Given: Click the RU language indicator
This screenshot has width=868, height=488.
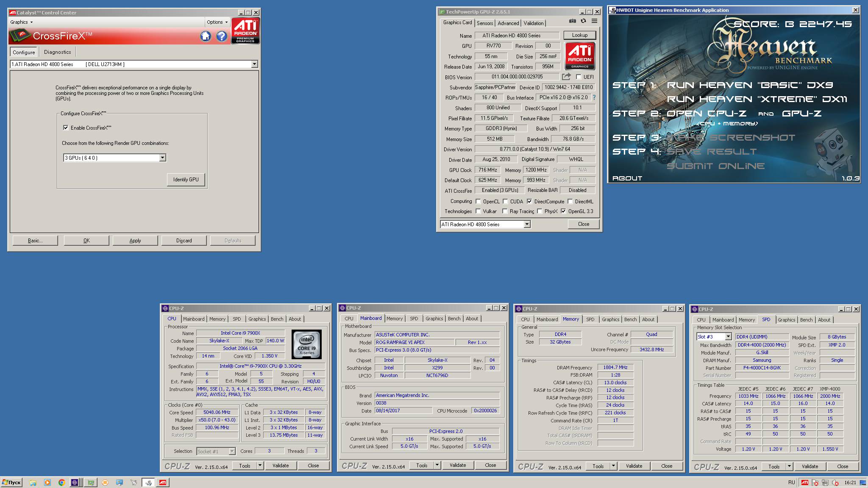Looking at the screenshot, I should pyautogui.click(x=792, y=482).
